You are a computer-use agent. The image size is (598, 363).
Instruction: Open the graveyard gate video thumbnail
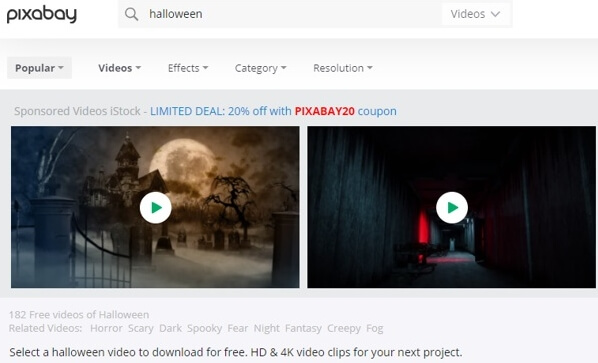tap(155, 207)
